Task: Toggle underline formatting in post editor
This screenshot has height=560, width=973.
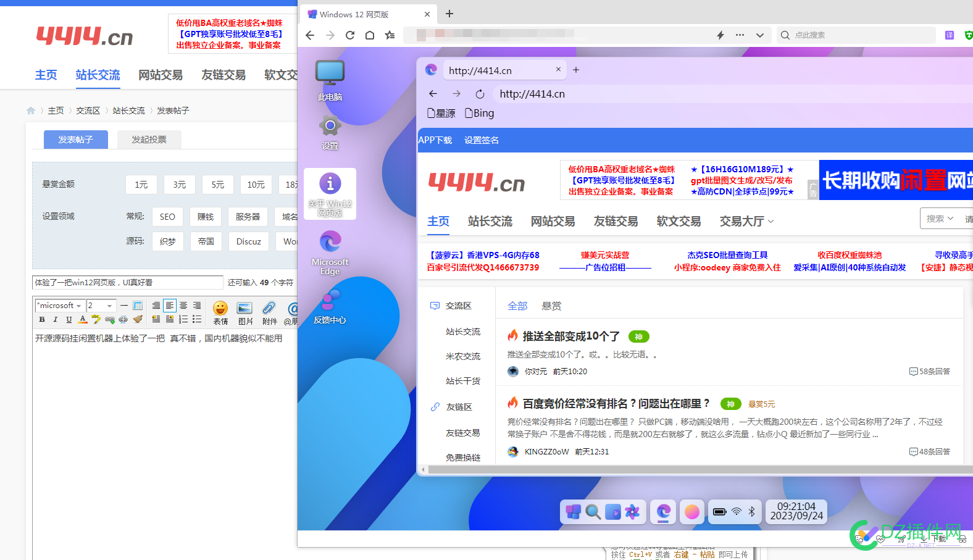Action: click(69, 319)
